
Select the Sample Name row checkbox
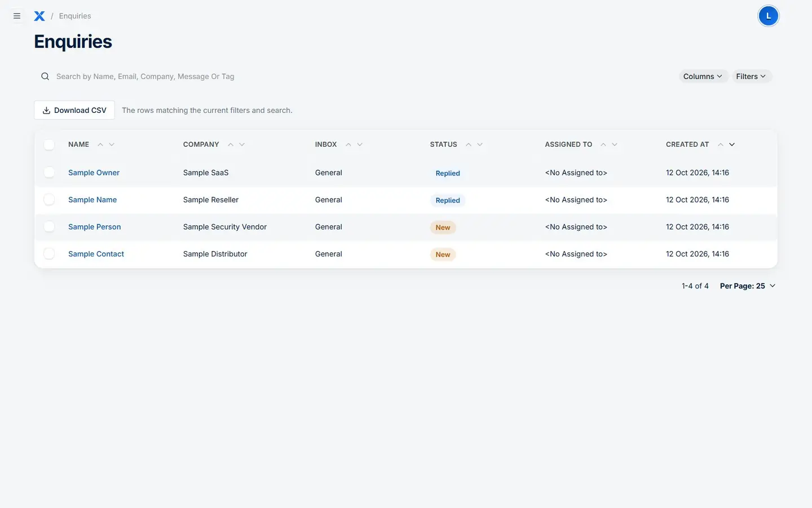tap(49, 199)
